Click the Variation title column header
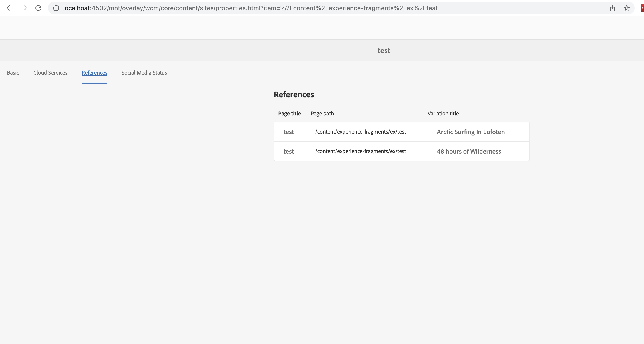Image resolution: width=644 pixels, height=344 pixels. coord(443,114)
